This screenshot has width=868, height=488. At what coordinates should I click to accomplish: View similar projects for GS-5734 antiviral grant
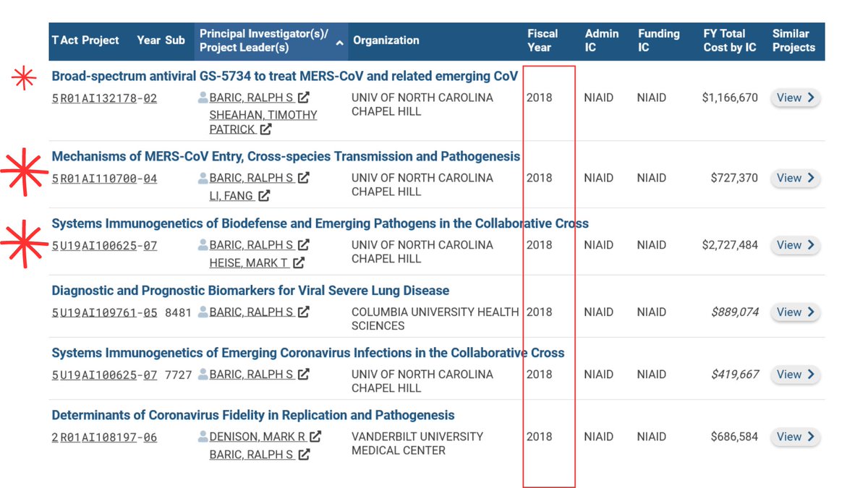tap(795, 98)
